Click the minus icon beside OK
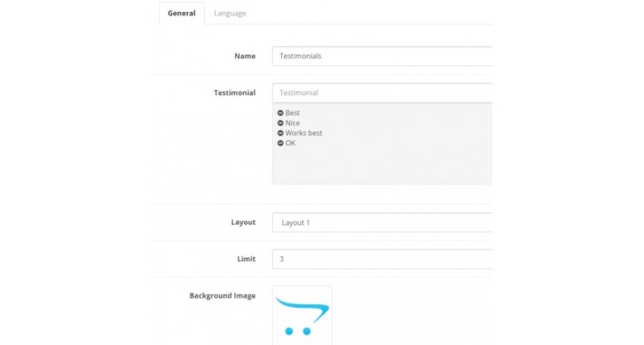 280,143
